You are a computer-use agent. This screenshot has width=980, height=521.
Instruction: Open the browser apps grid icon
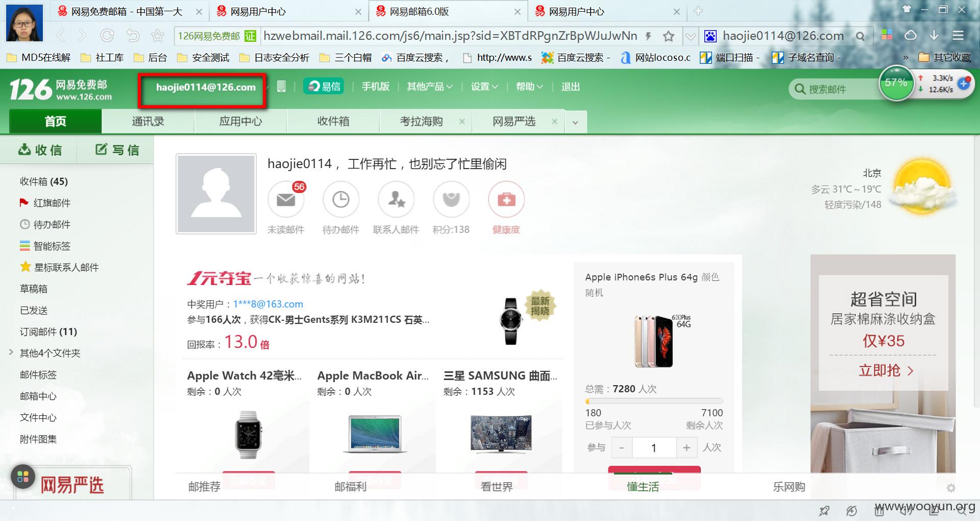tap(887, 35)
